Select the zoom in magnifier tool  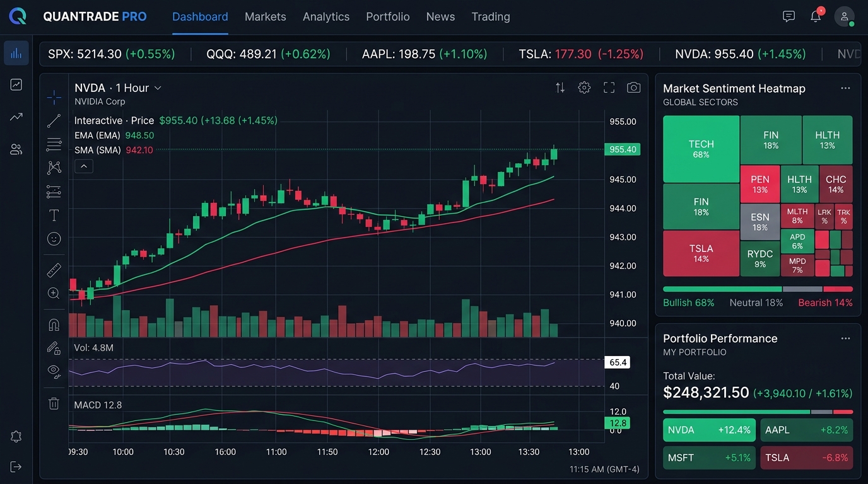[54, 293]
